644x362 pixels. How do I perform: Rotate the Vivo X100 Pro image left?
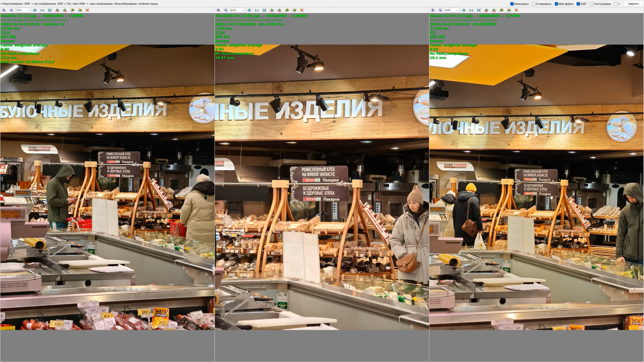point(272,10)
